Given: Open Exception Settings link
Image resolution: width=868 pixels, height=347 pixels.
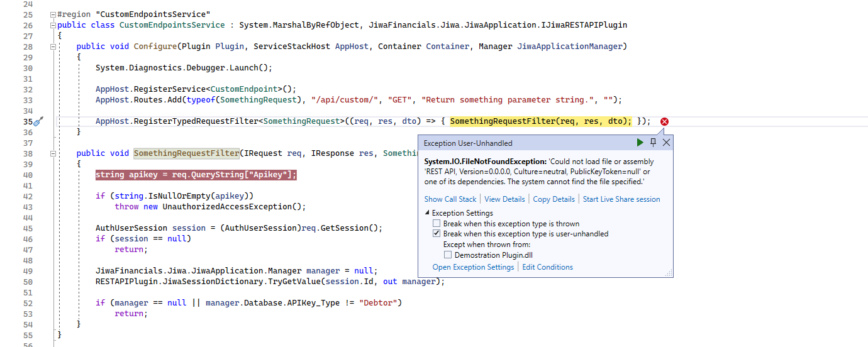Looking at the screenshot, I should pyautogui.click(x=473, y=267).
